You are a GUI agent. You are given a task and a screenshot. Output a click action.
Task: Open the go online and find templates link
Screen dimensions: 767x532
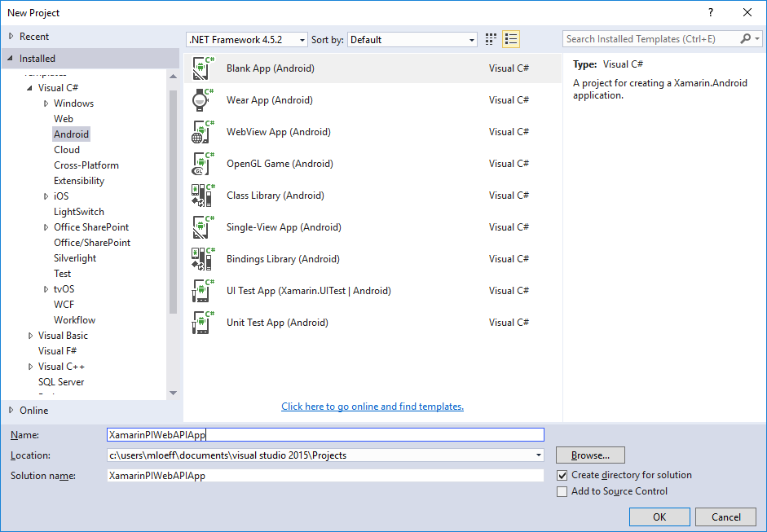coord(372,407)
